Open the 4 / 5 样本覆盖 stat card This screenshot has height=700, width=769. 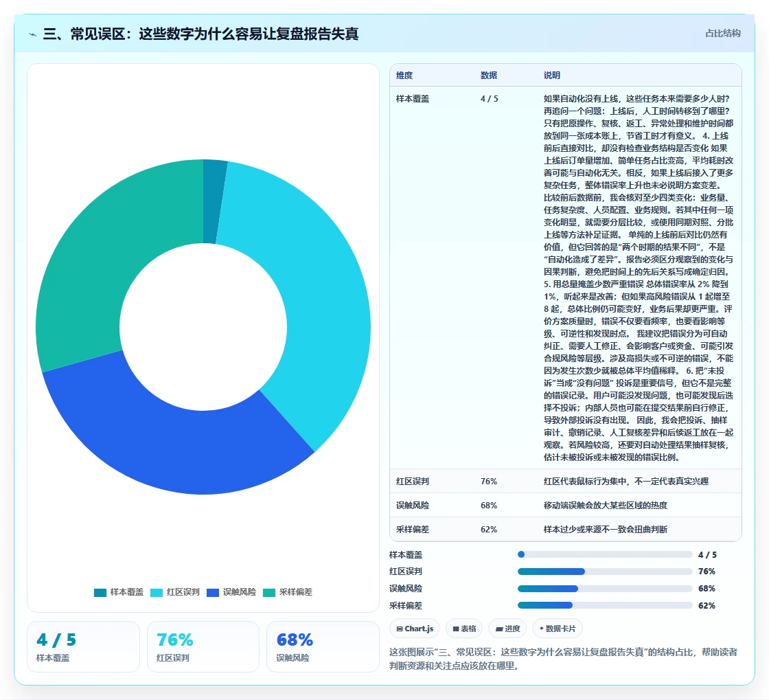coord(83,646)
